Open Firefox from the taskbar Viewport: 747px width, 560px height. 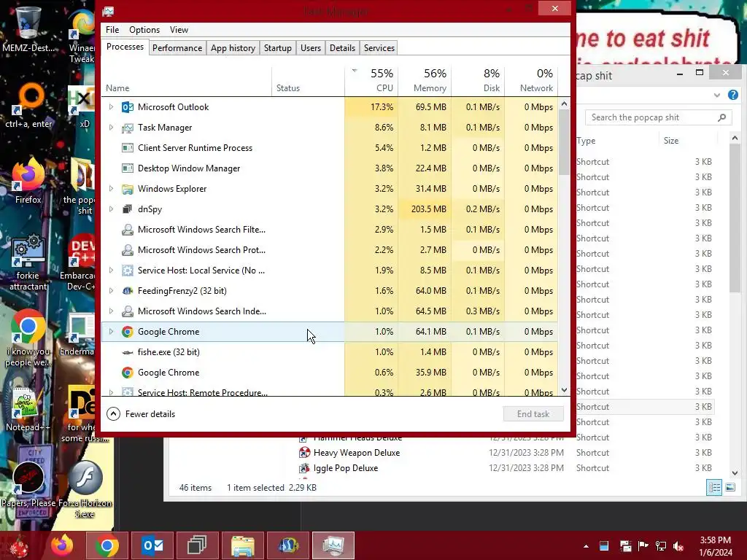pyautogui.click(x=63, y=545)
